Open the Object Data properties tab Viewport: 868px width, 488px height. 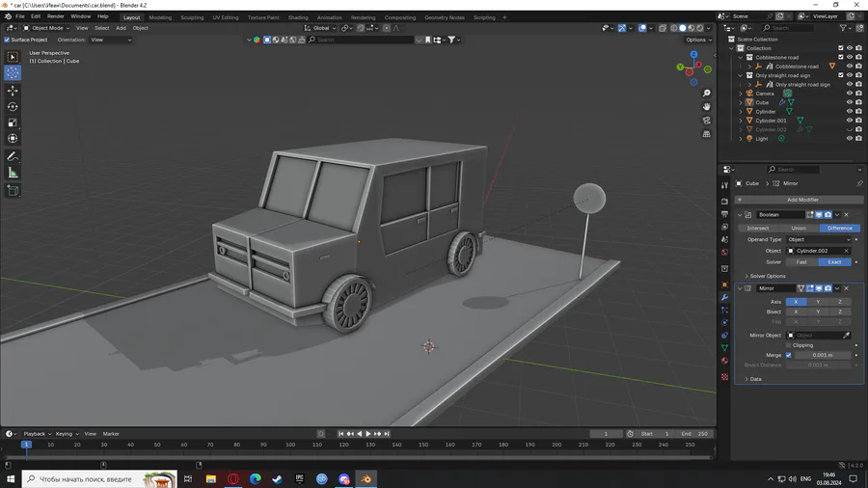point(724,348)
